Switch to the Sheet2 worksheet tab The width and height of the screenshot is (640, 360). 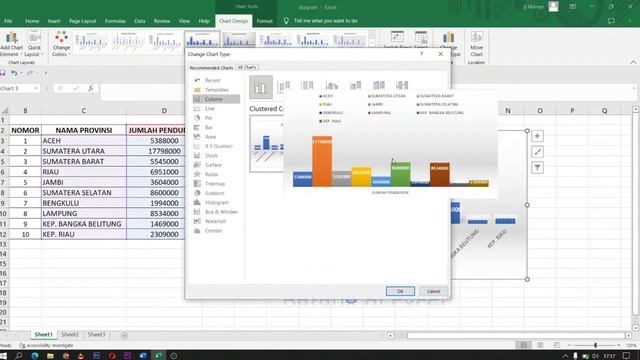click(70, 335)
